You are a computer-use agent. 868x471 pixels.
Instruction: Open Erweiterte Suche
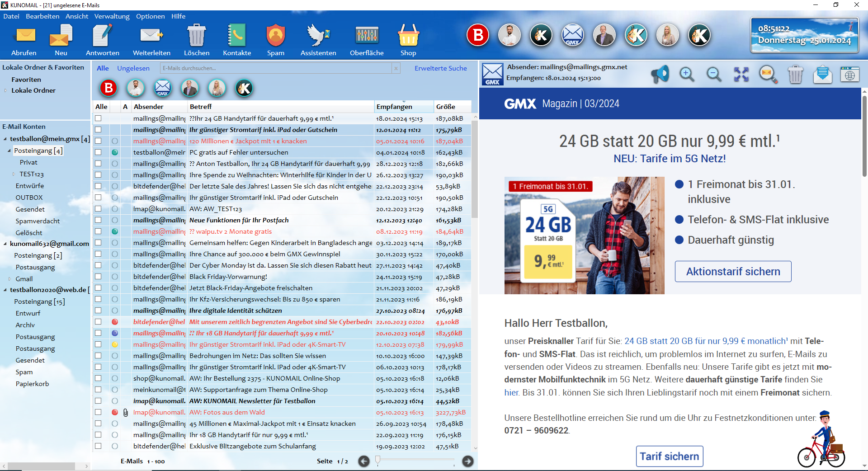tap(441, 68)
